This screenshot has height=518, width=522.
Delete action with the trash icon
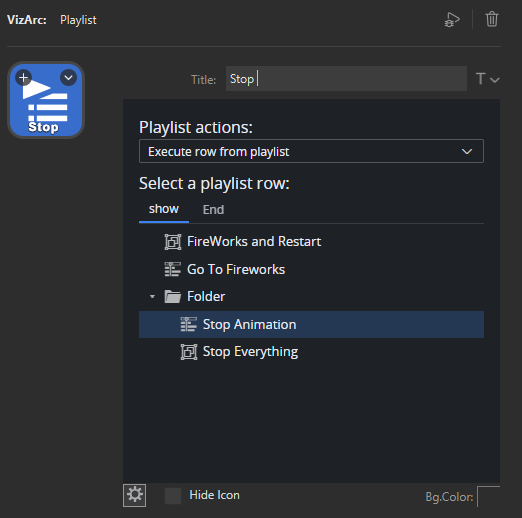[x=492, y=19]
